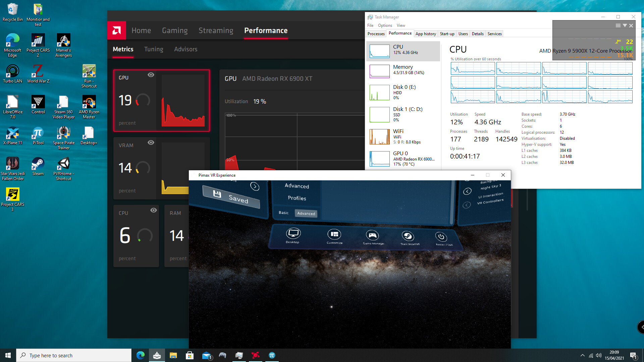
Task: Open the Desktop icon in Pimax VR Experience
Action: click(x=293, y=236)
